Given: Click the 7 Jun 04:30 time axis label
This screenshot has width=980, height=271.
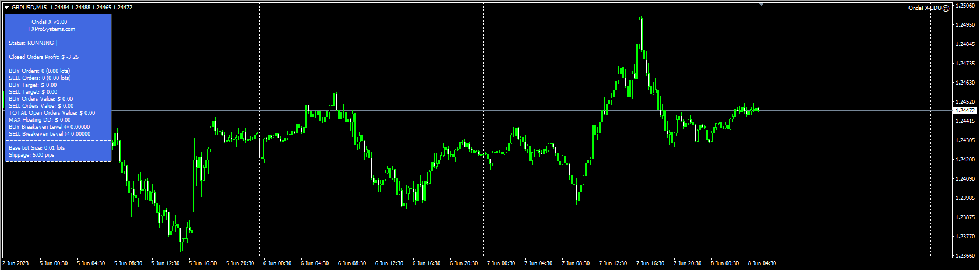Looking at the screenshot, I should point(538,263).
